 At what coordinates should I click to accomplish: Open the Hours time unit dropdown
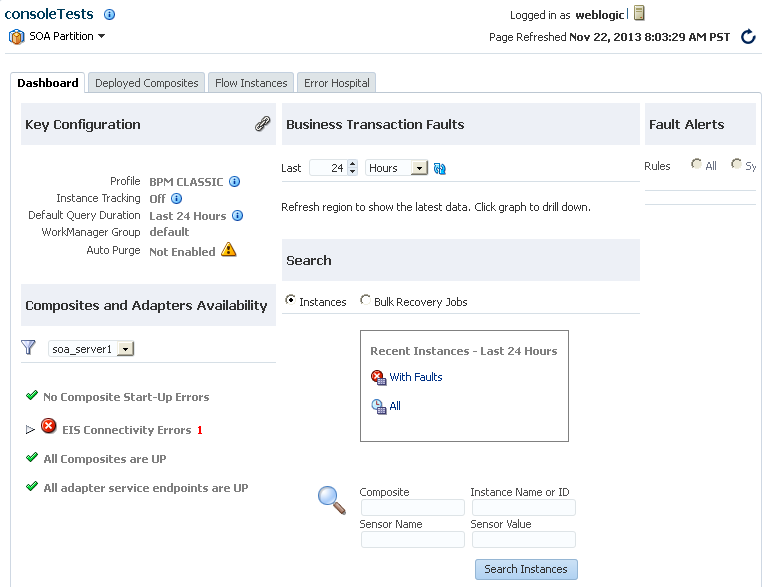click(x=418, y=168)
